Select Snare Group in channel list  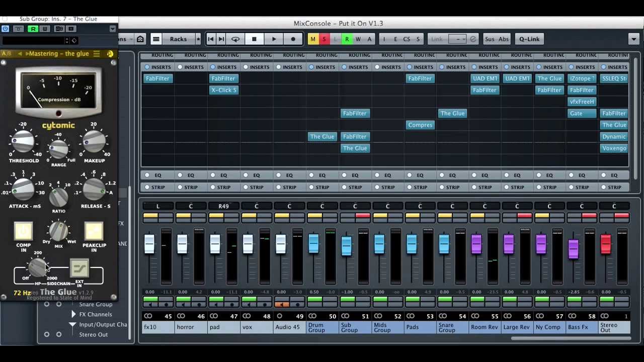(x=96, y=304)
